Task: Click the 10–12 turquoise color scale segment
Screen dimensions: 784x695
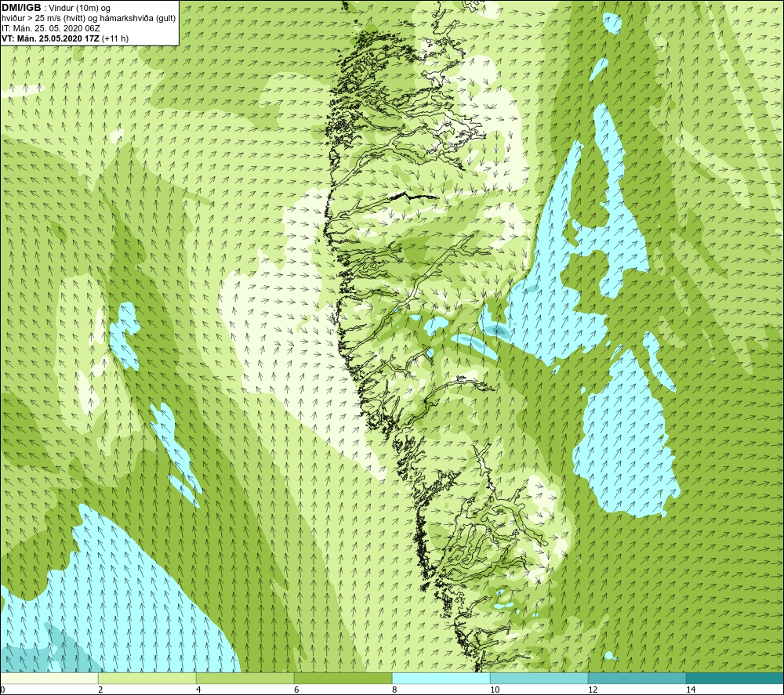Action: pyautogui.click(x=539, y=678)
